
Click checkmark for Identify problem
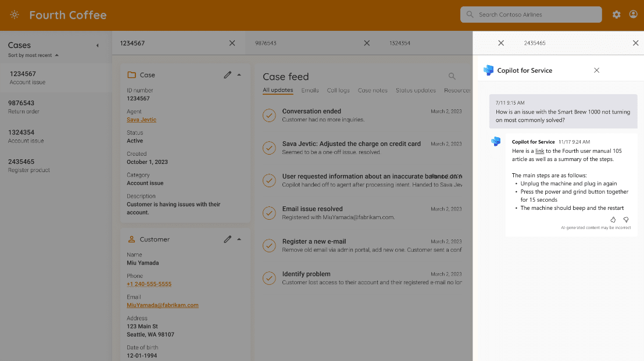(269, 278)
